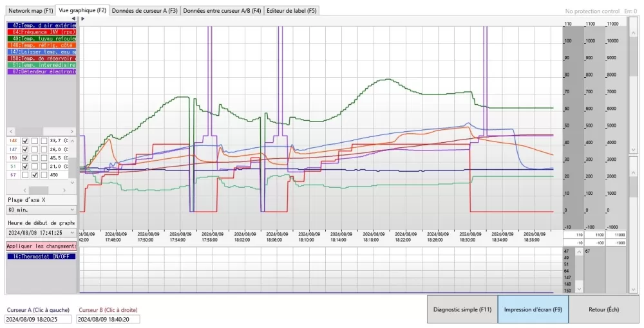Screen dimensions: 644x328
Task: Click the Appliquer les changements button
Action: 41,246
